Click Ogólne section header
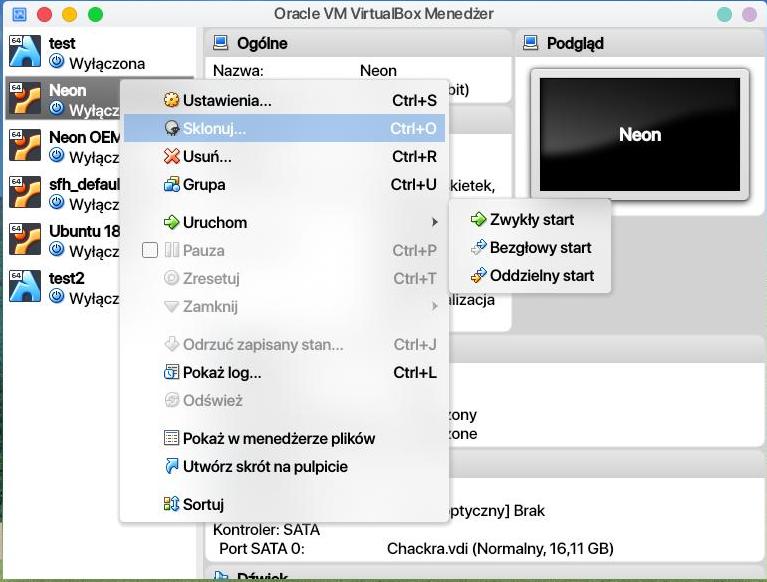The height and width of the screenshot is (582, 767). pyautogui.click(x=358, y=43)
